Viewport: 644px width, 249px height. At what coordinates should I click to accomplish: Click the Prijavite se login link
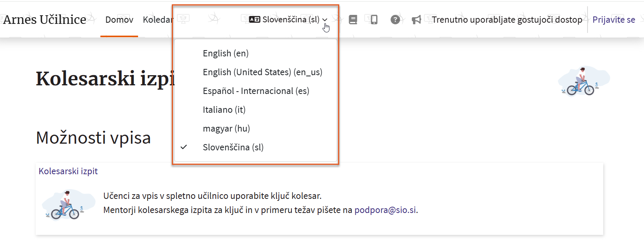613,20
